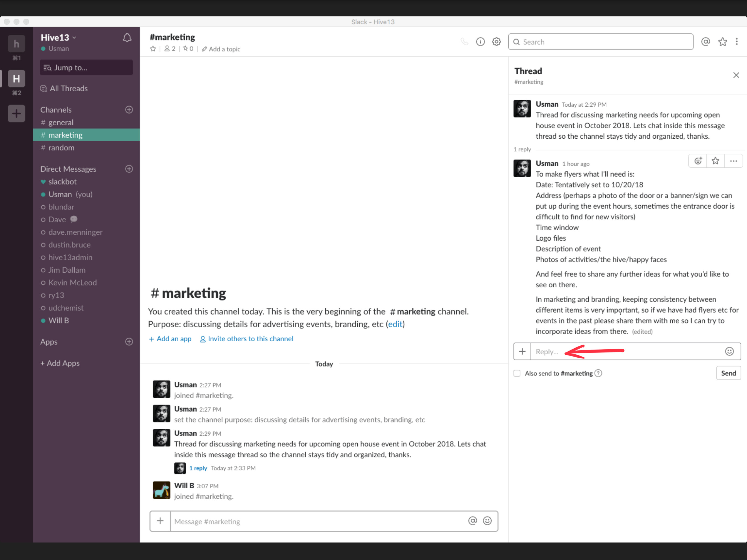Image resolution: width=747 pixels, height=560 pixels.
Task: Open blundar direct message
Action: [86, 207]
